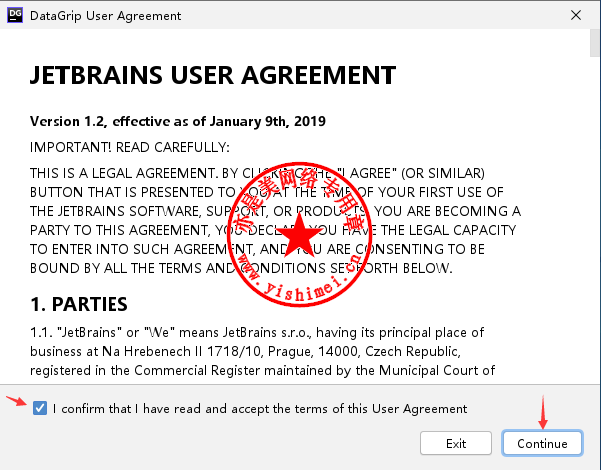The width and height of the screenshot is (601, 470).
Task: Click the Exit button
Action: tap(456, 443)
